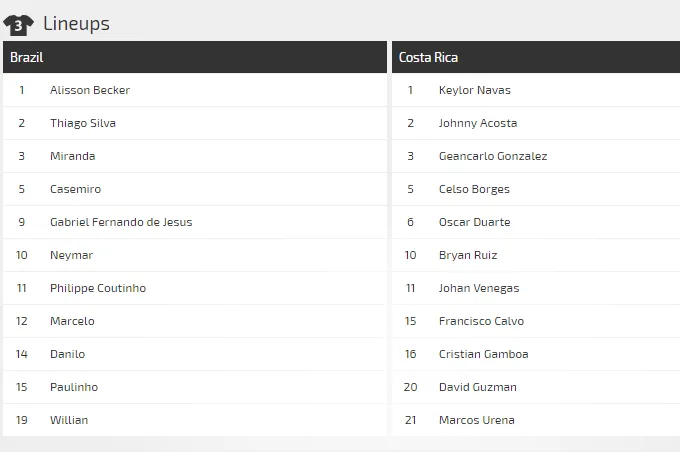Click Celso Borges in the lineup
The image size is (680, 452).
[474, 189]
